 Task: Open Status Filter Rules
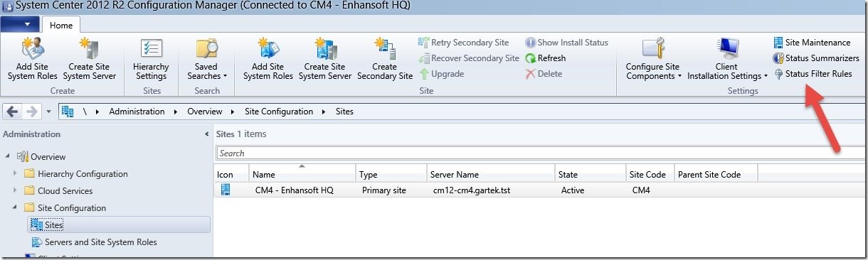(813, 74)
